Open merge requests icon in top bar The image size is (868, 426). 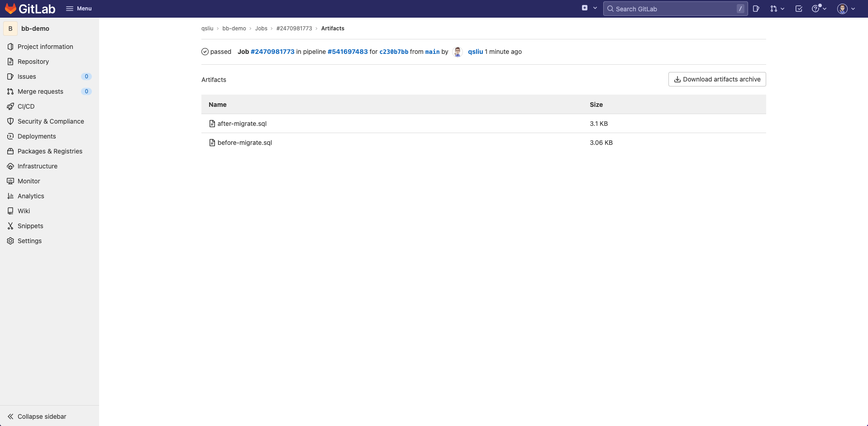[773, 9]
